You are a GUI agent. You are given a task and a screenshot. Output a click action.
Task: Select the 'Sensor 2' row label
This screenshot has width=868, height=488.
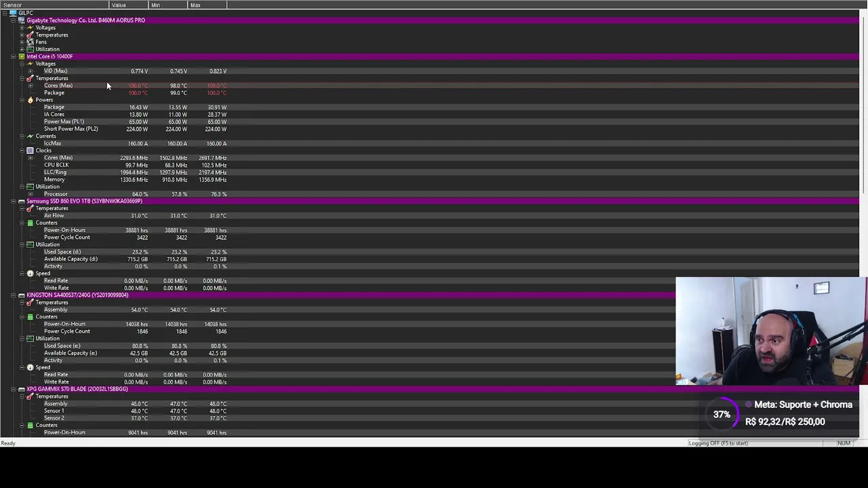[x=54, y=418]
